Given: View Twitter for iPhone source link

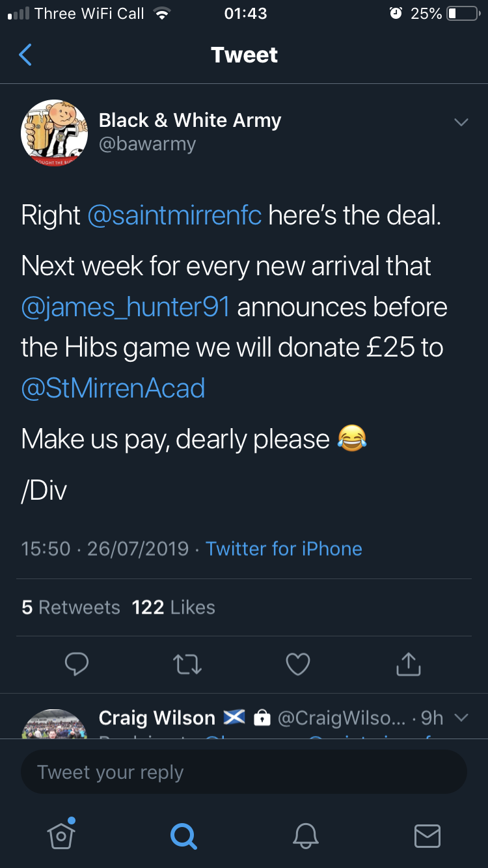Looking at the screenshot, I should [284, 549].
